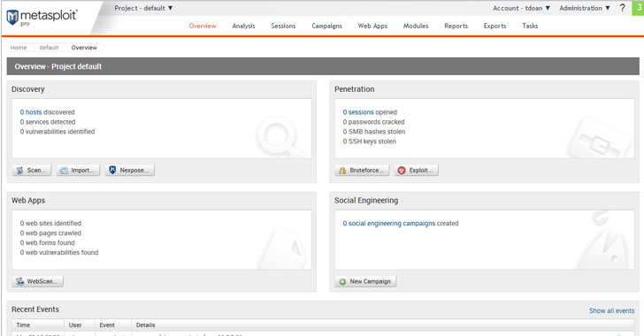Click the Discovery panel heading

pos(28,89)
